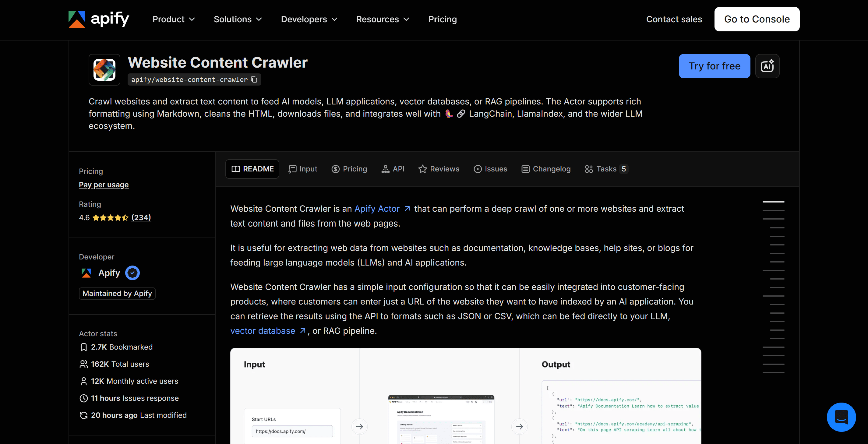The width and height of the screenshot is (868, 444).
Task: Click the Apify developer logo in the sidebar
Action: [x=86, y=273]
